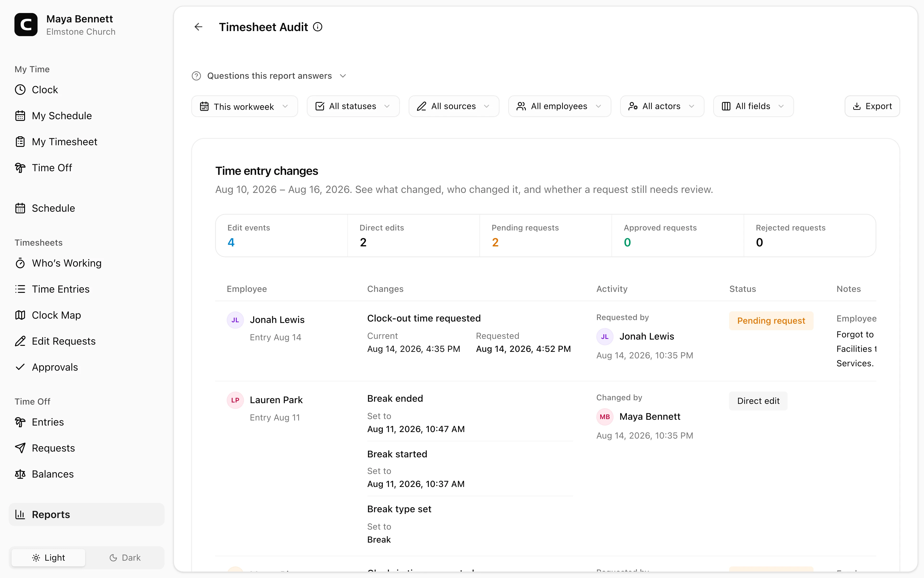The width and height of the screenshot is (924, 578).
Task: Open the This workweek date dropdown
Action: click(x=244, y=106)
